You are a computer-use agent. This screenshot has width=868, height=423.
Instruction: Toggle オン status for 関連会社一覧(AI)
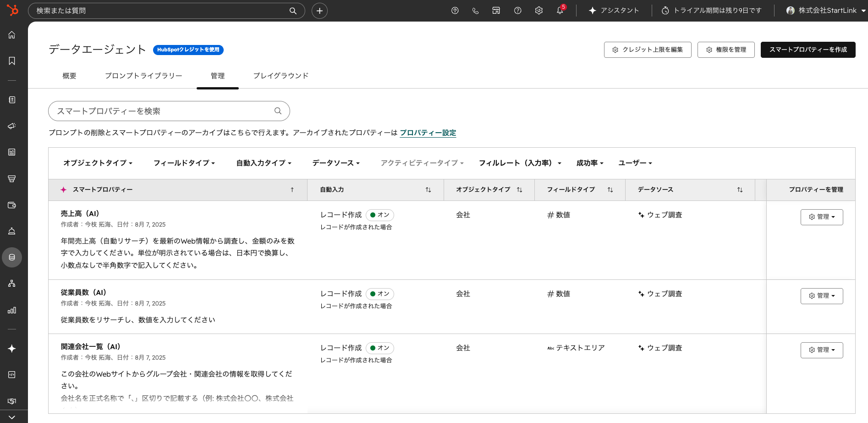tap(380, 348)
